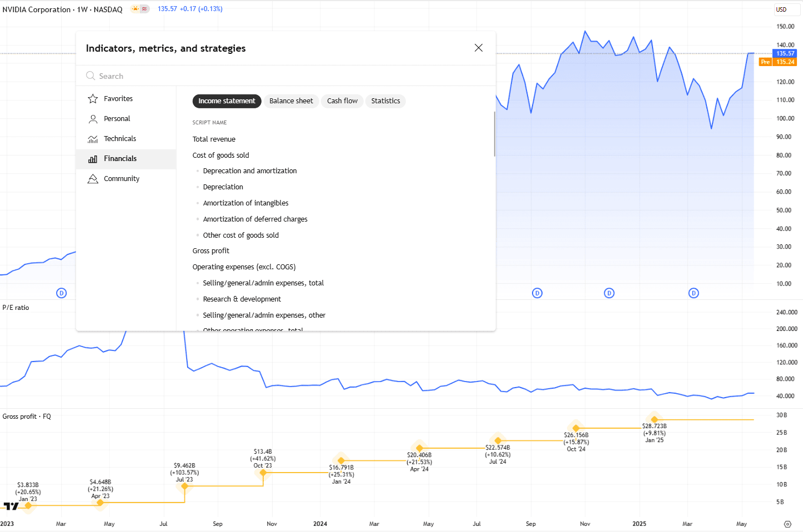Open the Technicals chart icon
This screenshot has height=532, width=803.
(x=93, y=139)
